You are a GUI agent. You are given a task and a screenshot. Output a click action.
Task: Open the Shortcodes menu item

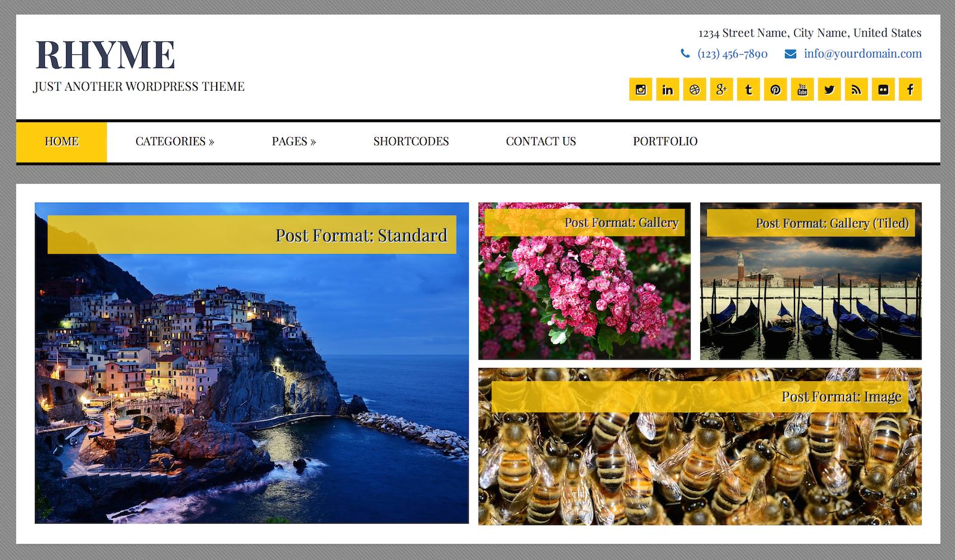411,141
